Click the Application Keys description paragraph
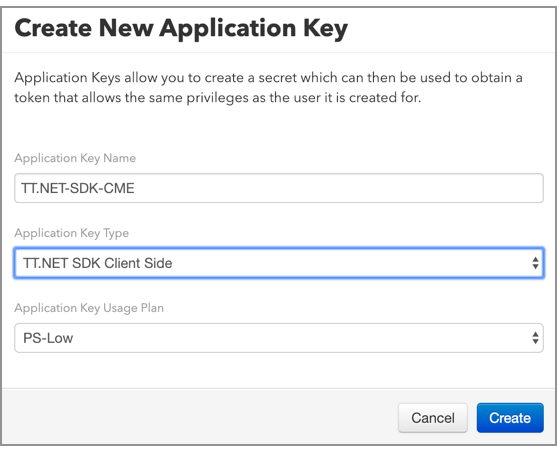 268,87
